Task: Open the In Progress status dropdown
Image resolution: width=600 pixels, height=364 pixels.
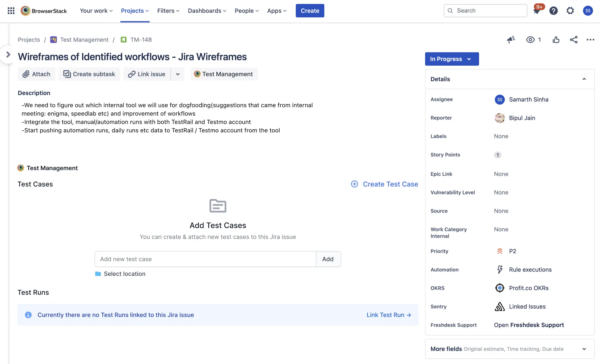Action: (452, 59)
